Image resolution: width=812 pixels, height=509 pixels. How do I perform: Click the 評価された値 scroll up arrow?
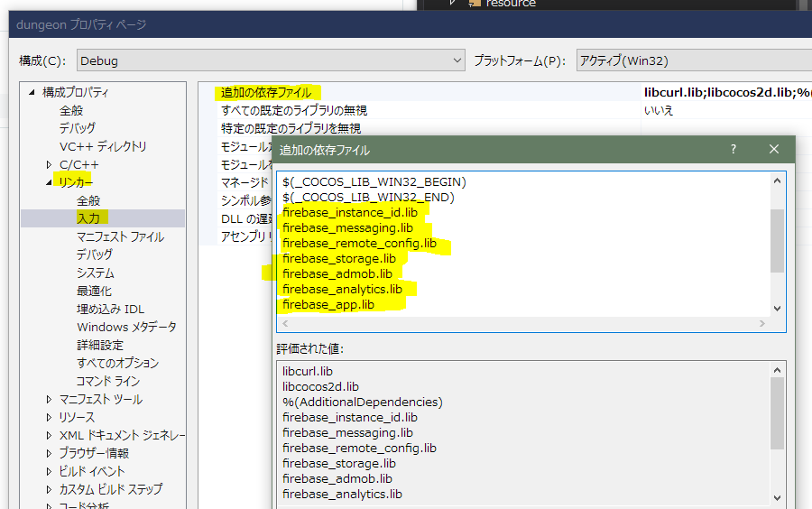[x=777, y=370]
